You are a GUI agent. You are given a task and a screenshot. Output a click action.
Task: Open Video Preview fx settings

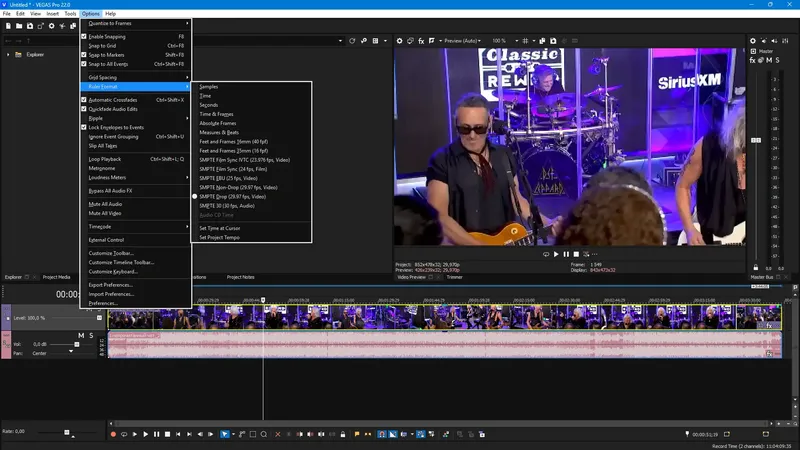point(421,41)
